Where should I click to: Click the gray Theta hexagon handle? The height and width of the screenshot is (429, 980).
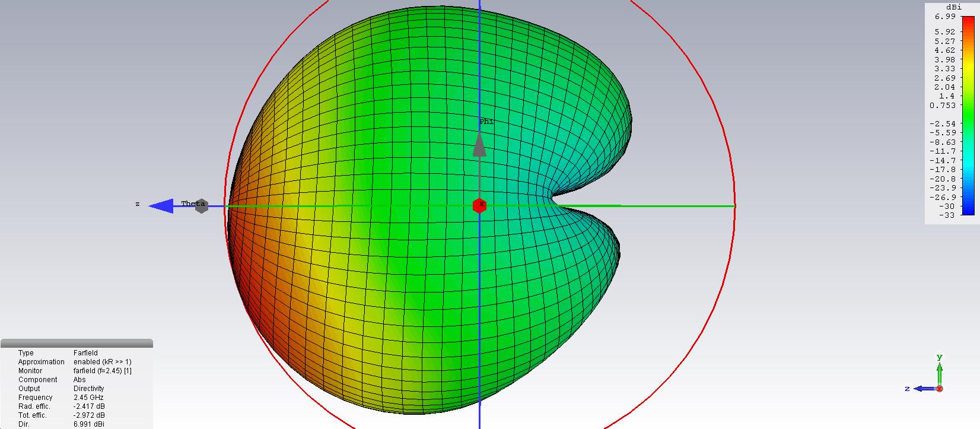pyautogui.click(x=201, y=206)
